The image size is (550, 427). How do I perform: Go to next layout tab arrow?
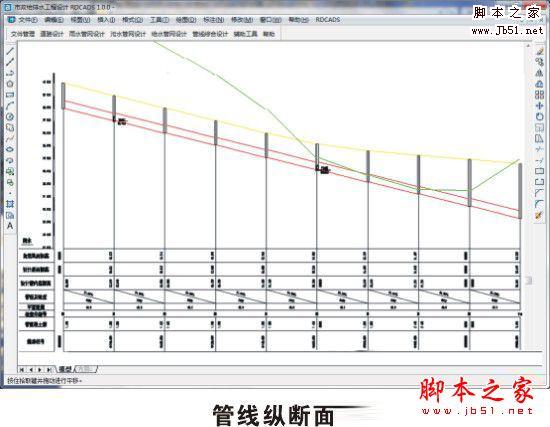(40, 369)
